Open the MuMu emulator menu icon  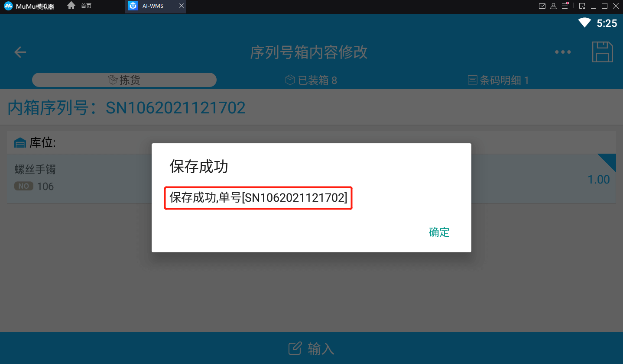[565, 6]
